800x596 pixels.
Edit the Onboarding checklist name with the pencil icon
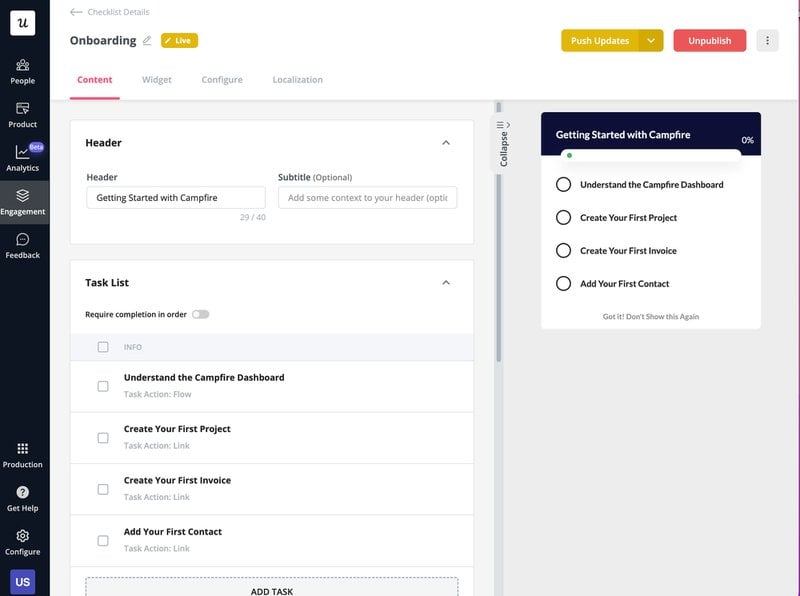coord(147,40)
